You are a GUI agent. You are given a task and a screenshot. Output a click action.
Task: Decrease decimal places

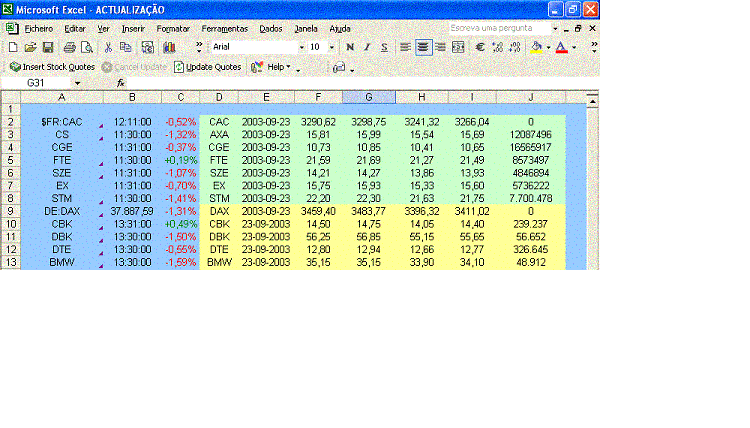pyautogui.click(x=515, y=47)
